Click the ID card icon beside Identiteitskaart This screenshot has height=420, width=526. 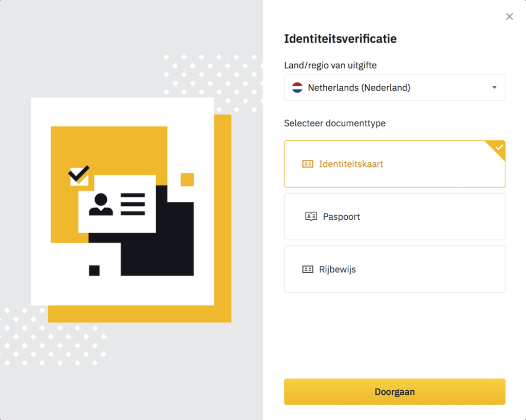[308, 164]
